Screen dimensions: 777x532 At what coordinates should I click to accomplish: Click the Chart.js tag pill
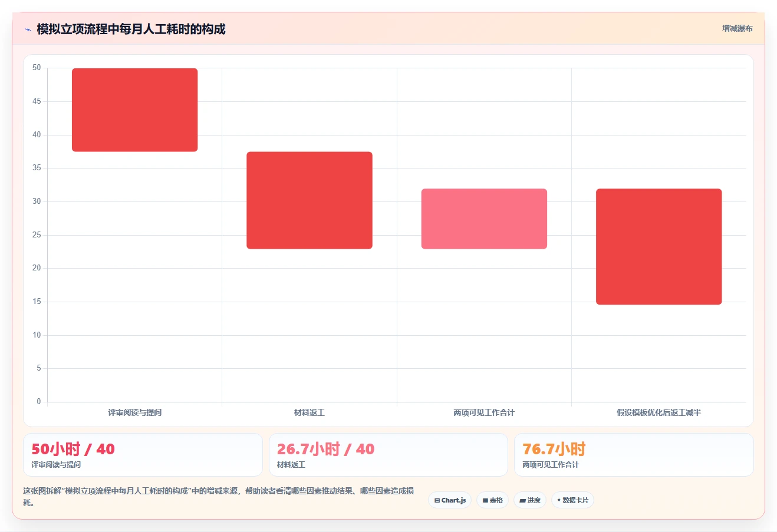point(450,500)
